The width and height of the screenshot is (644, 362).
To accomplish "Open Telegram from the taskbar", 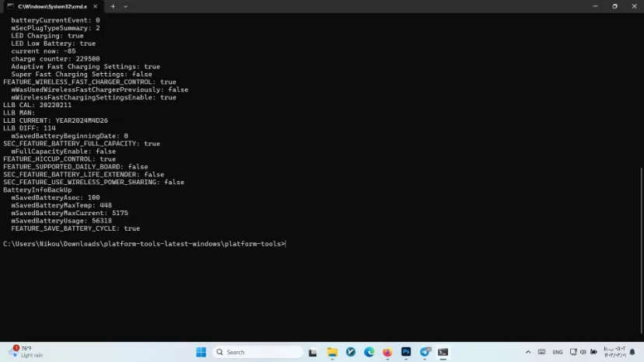I will (x=425, y=352).
